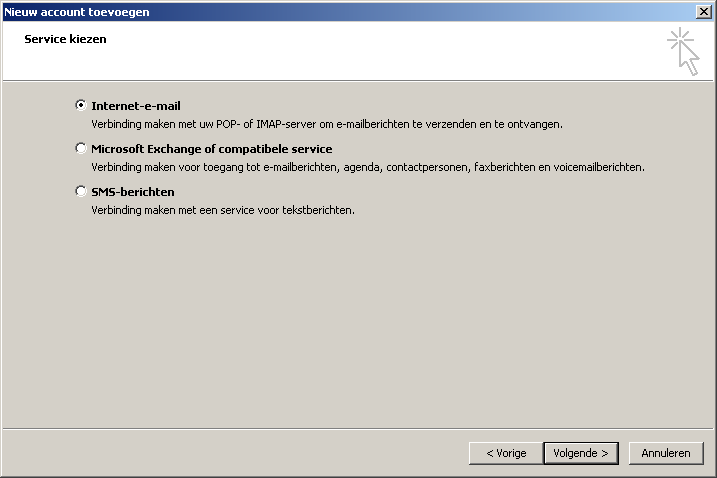Select the Internet-e-mail radio button
This screenshot has width=717, height=478.
(81, 105)
